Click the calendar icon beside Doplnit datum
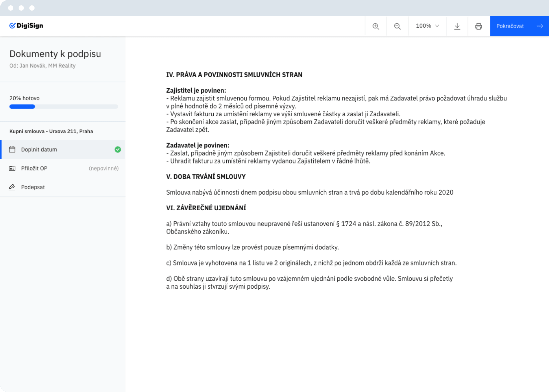 tap(12, 149)
